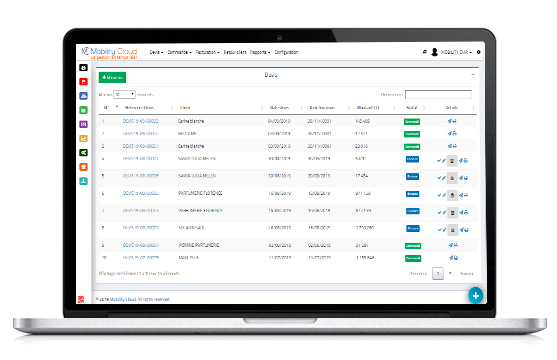Open the reference link for PARFUMERIE FLORENCE
The height and width of the screenshot is (360, 557).
[141, 193]
